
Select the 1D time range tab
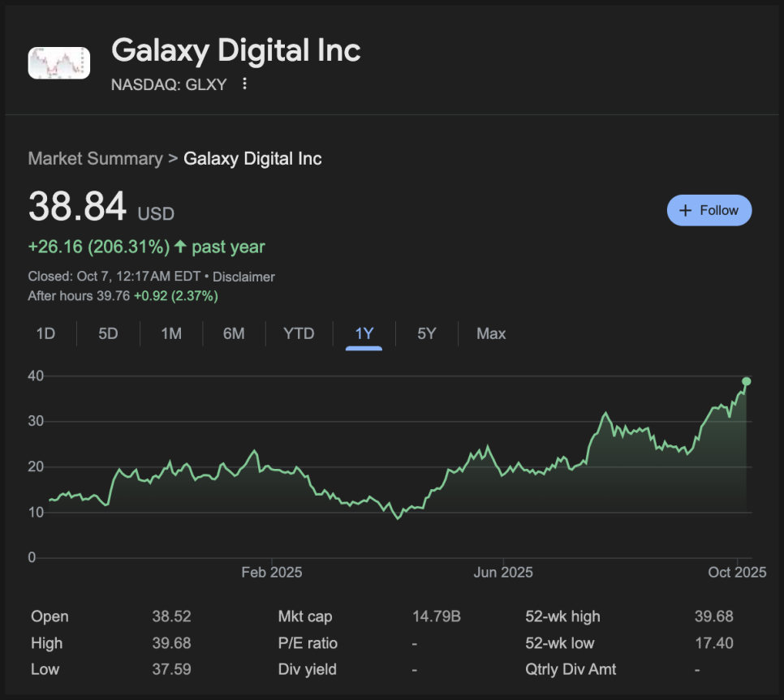coord(45,333)
